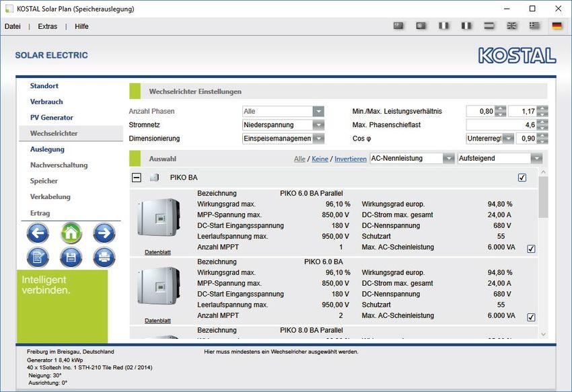Decrease the Cos φ value
The height and width of the screenshot is (392, 572).
click(x=543, y=141)
